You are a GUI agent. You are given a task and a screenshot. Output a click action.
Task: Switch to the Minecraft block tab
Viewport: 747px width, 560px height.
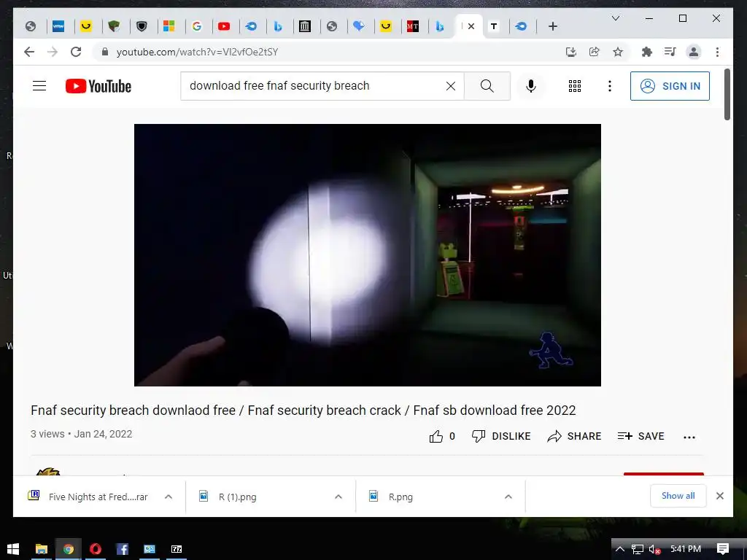coord(113,26)
